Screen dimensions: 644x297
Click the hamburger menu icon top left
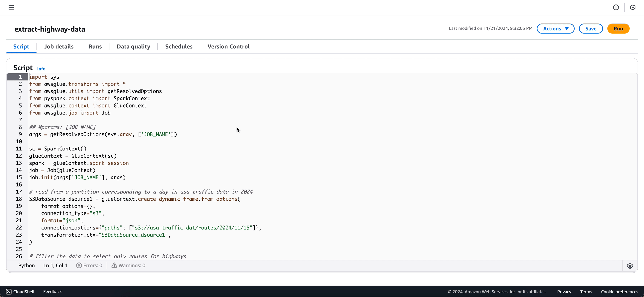pyautogui.click(x=11, y=7)
